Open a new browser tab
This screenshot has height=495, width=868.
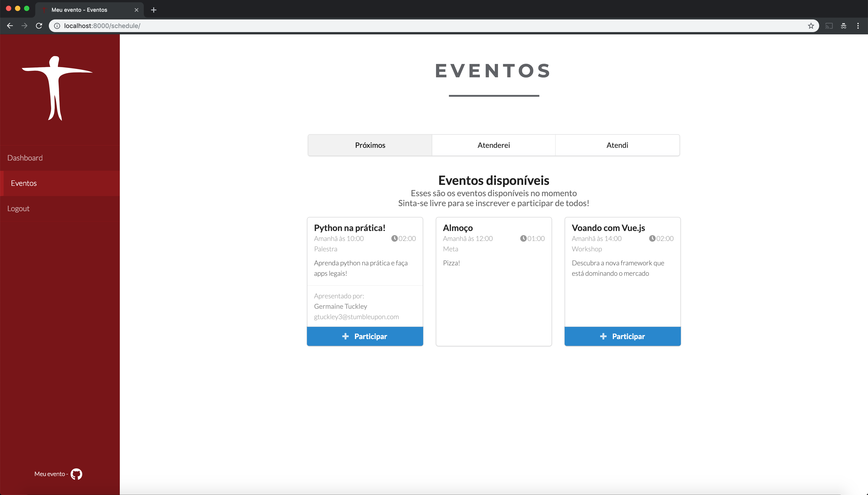pyautogui.click(x=154, y=10)
